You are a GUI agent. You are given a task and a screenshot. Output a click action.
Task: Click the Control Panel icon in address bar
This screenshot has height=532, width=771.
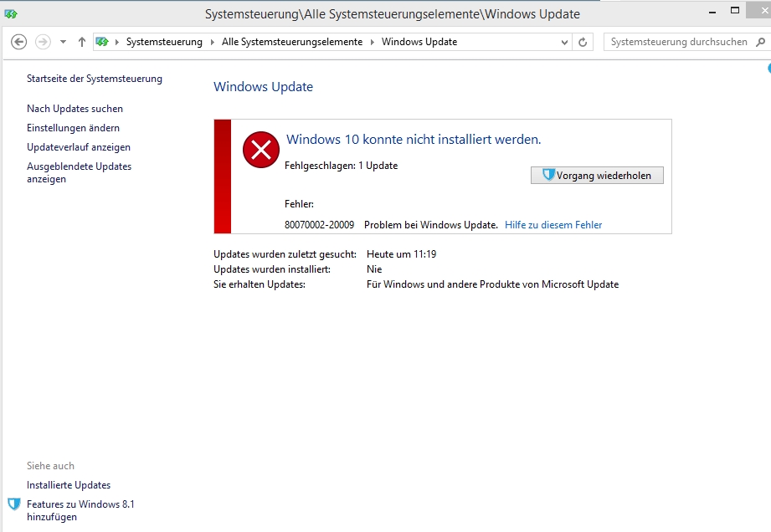(x=102, y=42)
